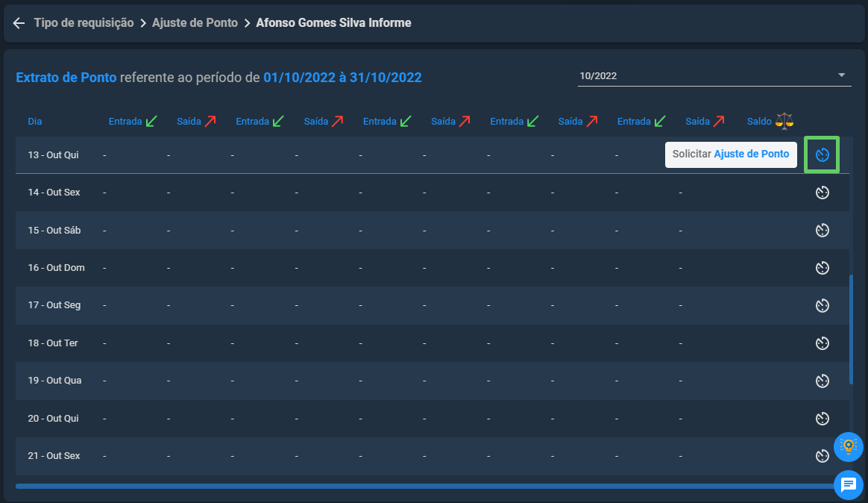The width and height of the screenshot is (868, 503).
Task: Expand period selector dropdown arrow
Action: 841,75
